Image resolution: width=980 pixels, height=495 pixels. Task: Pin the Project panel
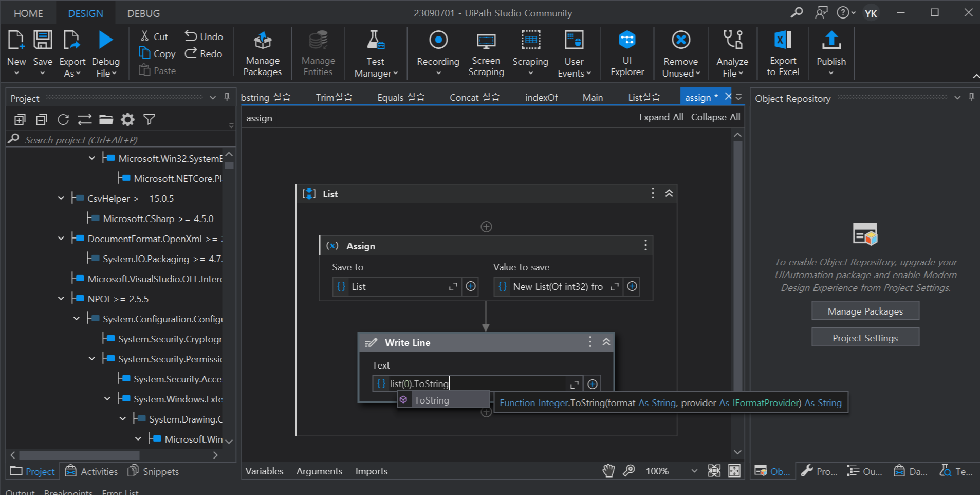tap(227, 97)
